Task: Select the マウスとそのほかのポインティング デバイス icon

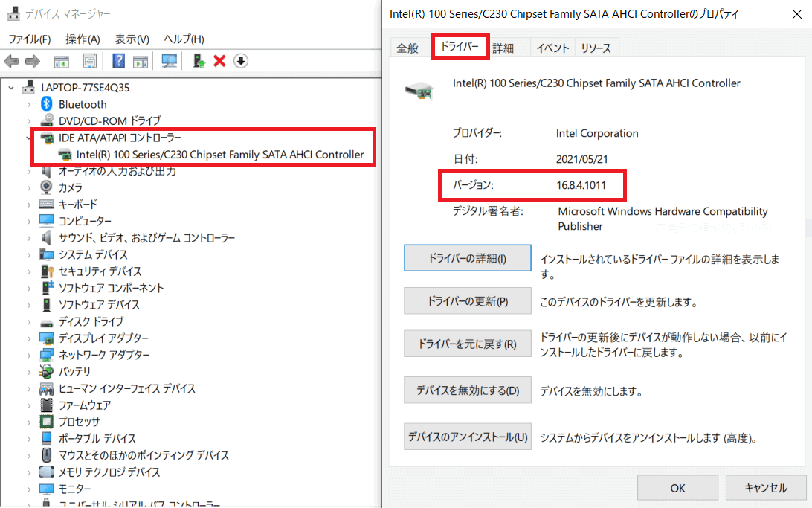Action: coord(47,455)
